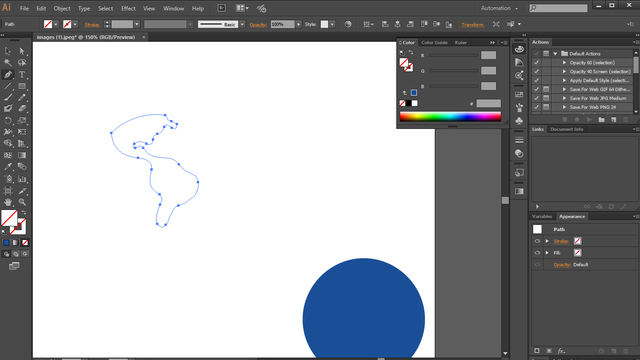This screenshot has height=360, width=640.
Task: Click the Transform link in control bar
Action: (x=472, y=25)
